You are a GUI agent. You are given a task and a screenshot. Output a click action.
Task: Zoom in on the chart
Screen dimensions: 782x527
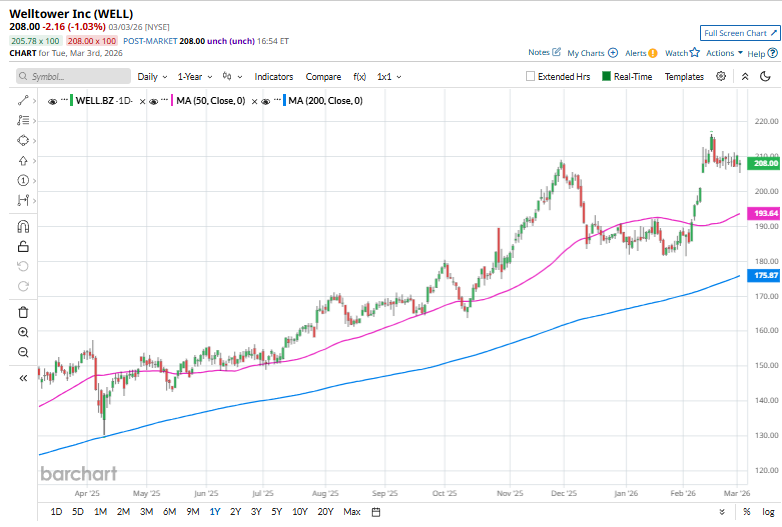(x=23, y=332)
